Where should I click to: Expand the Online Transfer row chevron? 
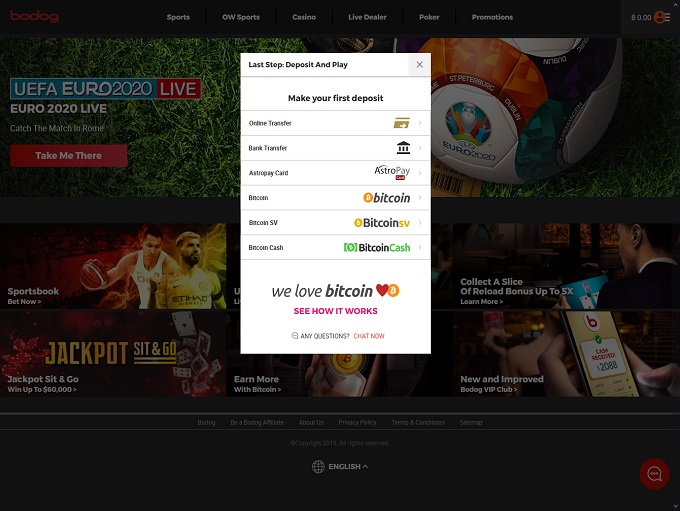420,123
